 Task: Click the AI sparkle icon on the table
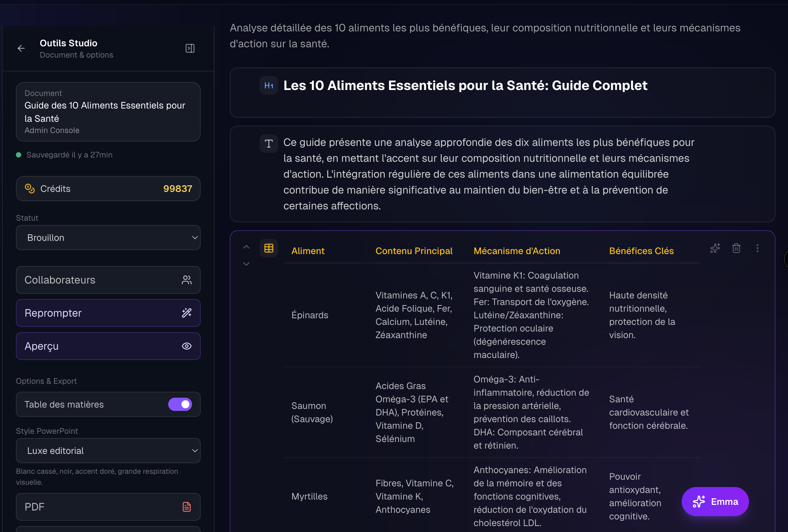715,248
